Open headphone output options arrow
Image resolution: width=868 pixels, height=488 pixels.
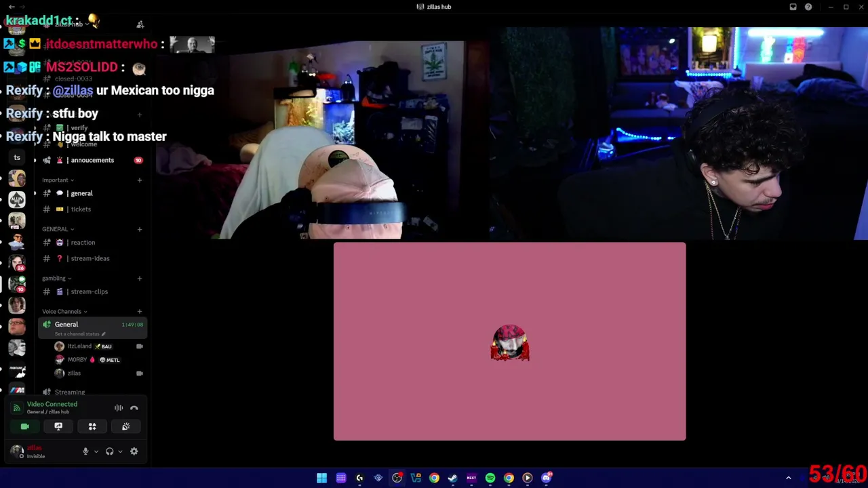coord(120,451)
